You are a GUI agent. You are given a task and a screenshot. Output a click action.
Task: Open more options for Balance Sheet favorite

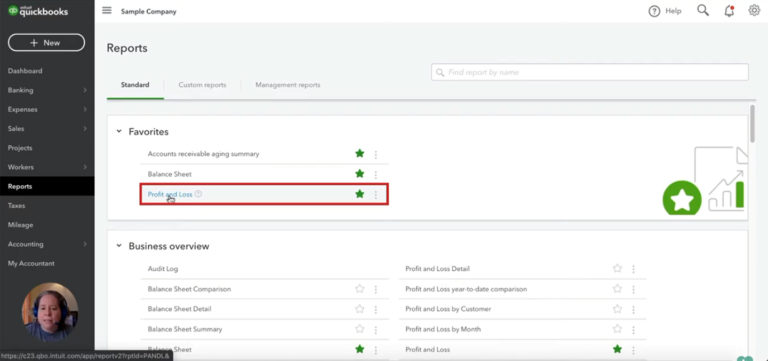(x=376, y=174)
